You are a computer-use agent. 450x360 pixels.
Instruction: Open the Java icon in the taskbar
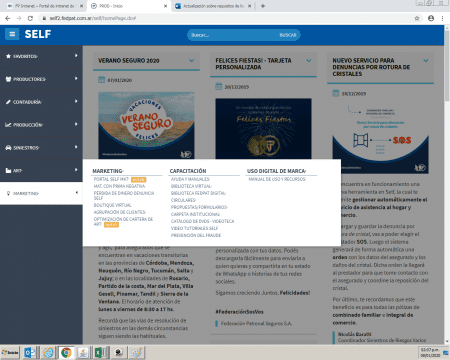point(83,352)
